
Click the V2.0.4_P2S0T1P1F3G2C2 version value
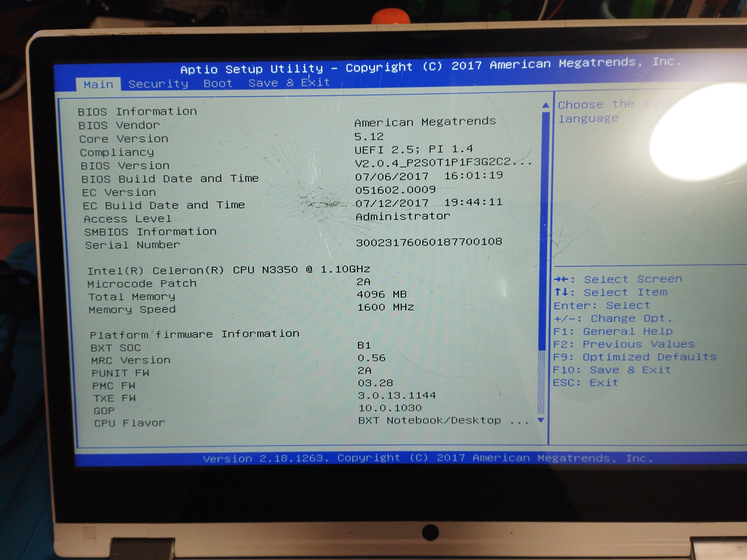[443, 163]
